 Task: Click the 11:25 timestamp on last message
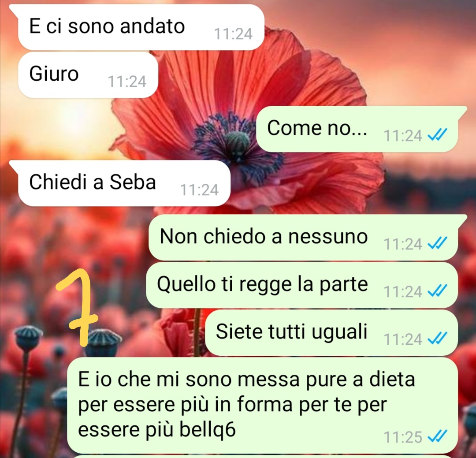click(x=403, y=437)
